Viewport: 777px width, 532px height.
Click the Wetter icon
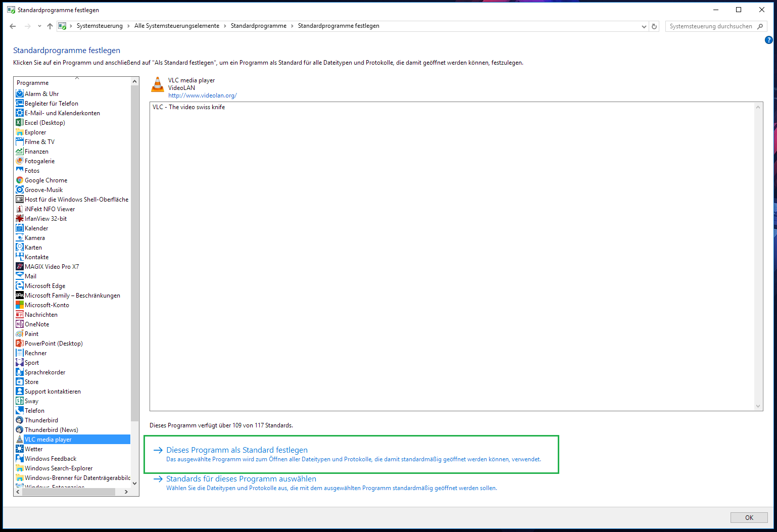pos(20,449)
